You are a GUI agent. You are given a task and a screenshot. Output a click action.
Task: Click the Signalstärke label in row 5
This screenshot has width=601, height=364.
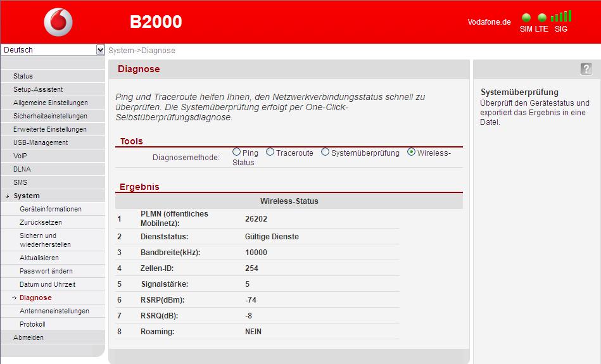tap(165, 284)
